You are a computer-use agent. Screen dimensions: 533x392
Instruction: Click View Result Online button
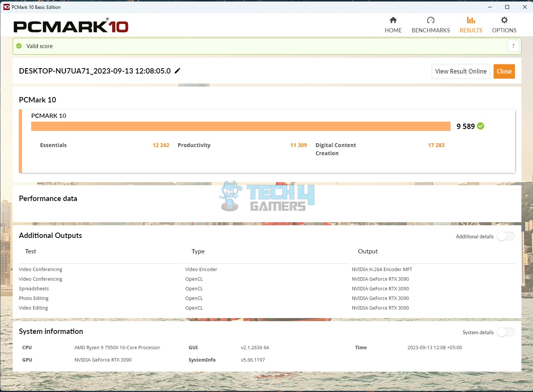(461, 71)
